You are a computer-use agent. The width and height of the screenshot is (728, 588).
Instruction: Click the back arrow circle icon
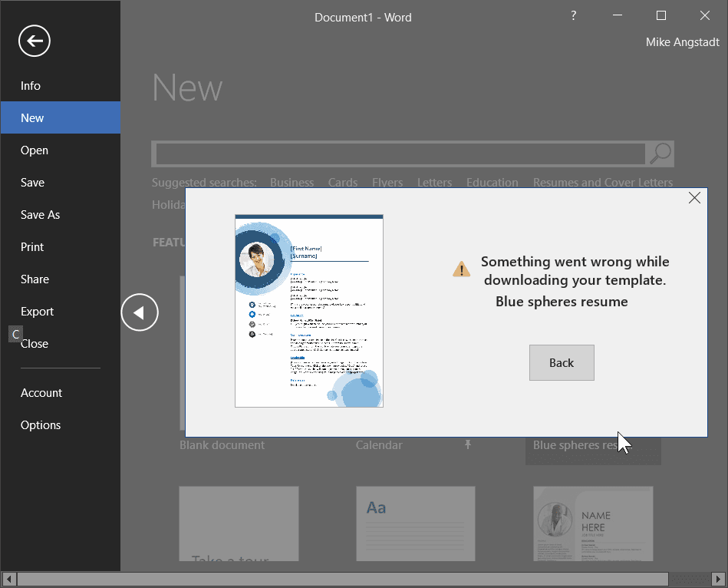coord(35,41)
